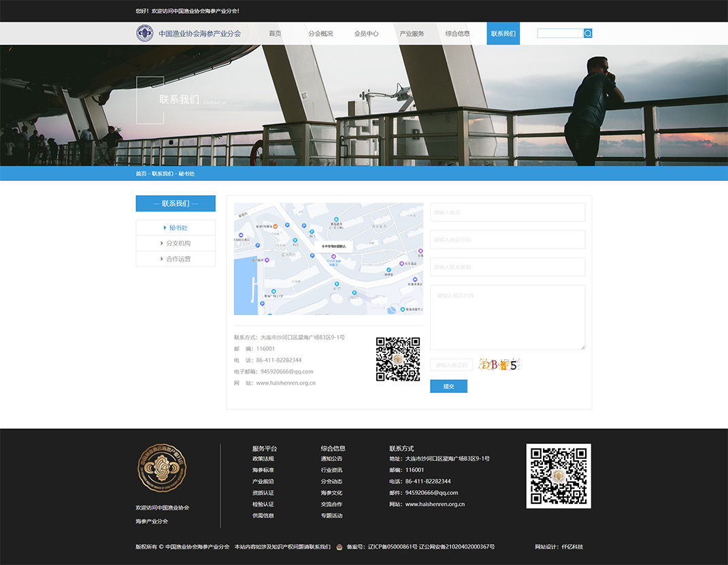Open the 政策法规 footer link
Viewport: 728px width, 565px height.
263,459
